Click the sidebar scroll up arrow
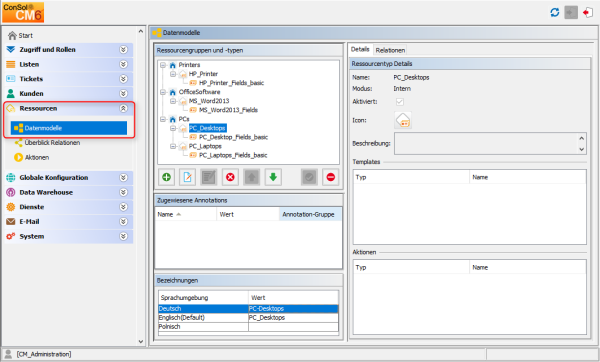This screenshot has height=362, width=600. [141, 31]
